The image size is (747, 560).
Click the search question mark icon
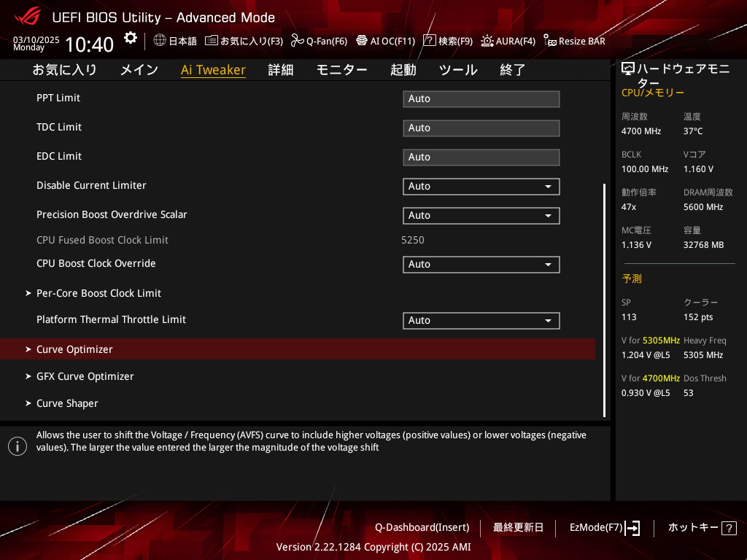point(429,40)
